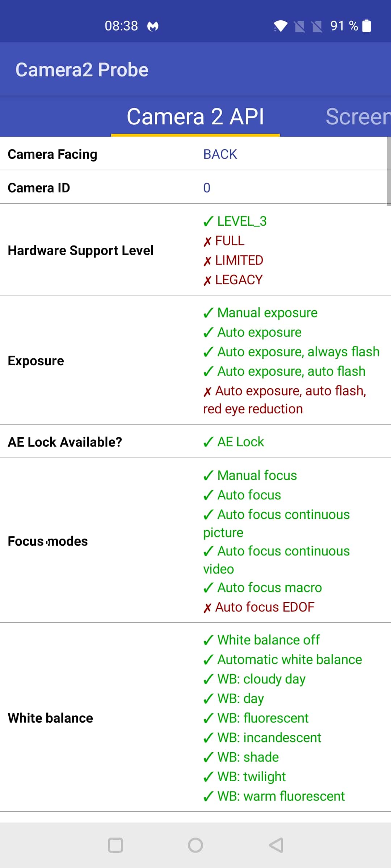
Task: Tap the AE Lock supported entry
Action: tap(234, 442)
